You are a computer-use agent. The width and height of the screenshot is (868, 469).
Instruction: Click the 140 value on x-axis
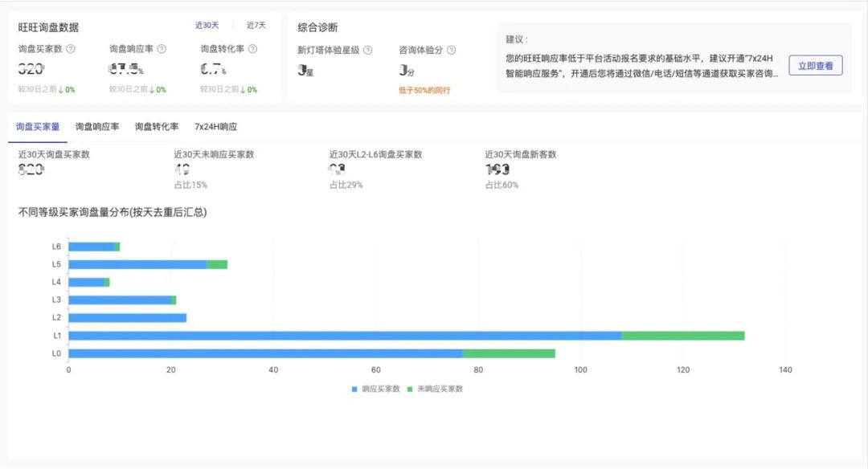(785, 369)
